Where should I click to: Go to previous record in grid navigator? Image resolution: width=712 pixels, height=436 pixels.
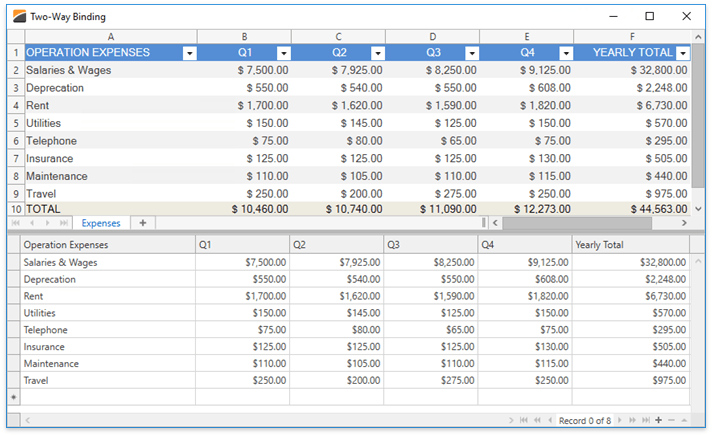click(x=550, y=420)
